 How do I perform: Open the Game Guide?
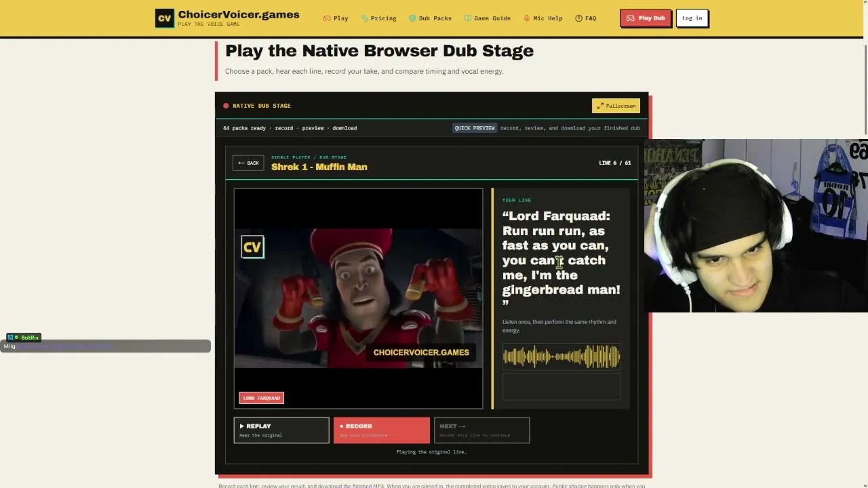[x=487, y=18]
